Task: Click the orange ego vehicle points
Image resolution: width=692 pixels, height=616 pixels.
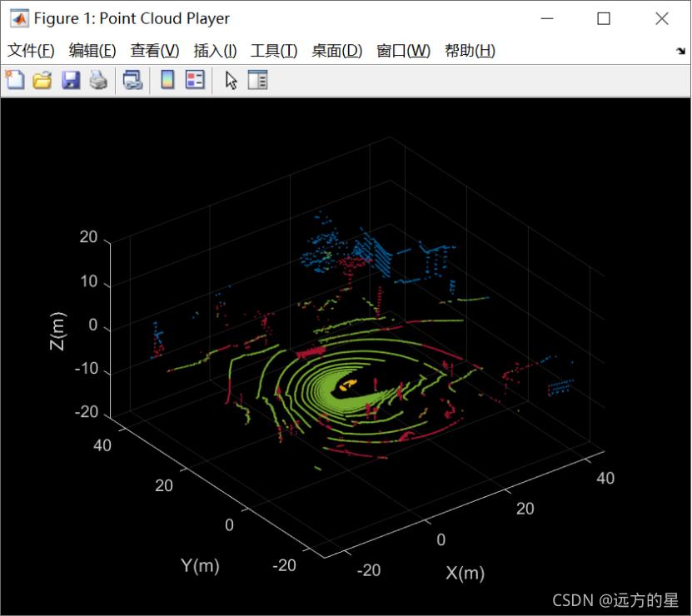Action: pyautogui.click(x=348, y=385)
